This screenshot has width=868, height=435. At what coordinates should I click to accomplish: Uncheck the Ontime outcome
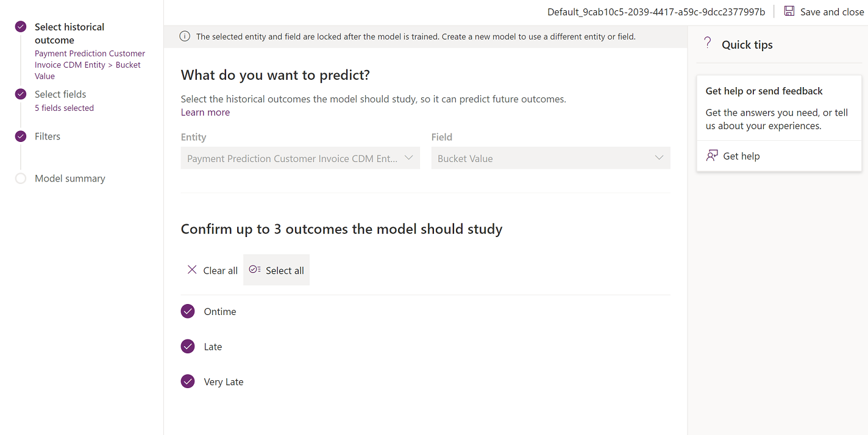(x=188, y=311)
